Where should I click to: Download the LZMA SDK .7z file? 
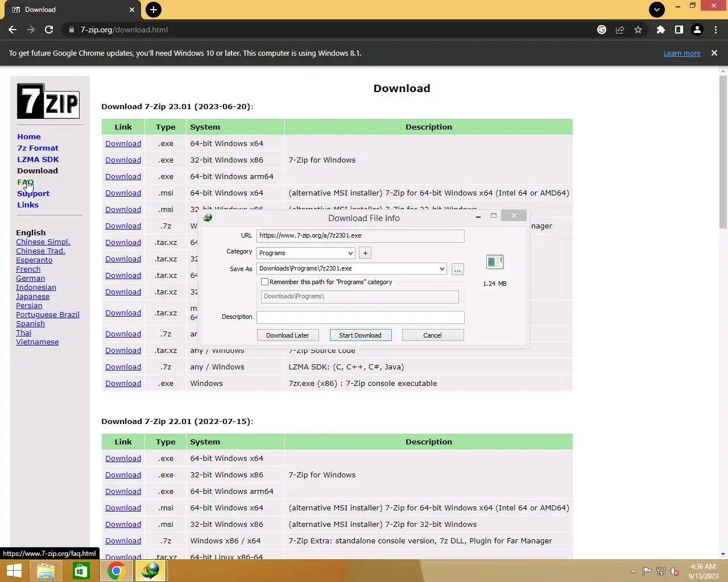pos(123,367)
